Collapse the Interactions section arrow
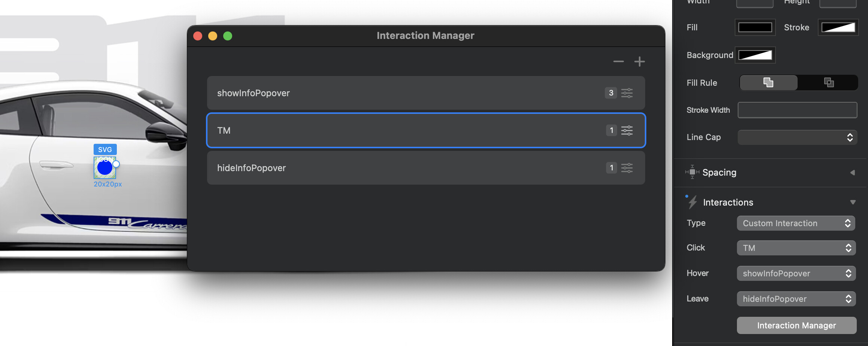Viewport: 868px width, 346px height. tap(853, 202)
